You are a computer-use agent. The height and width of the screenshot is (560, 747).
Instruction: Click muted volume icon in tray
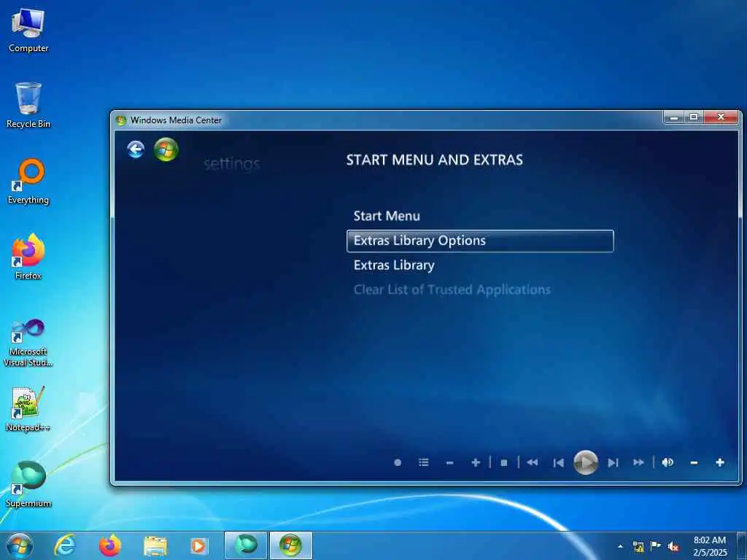pyautogui.click(x=673, y=546)
